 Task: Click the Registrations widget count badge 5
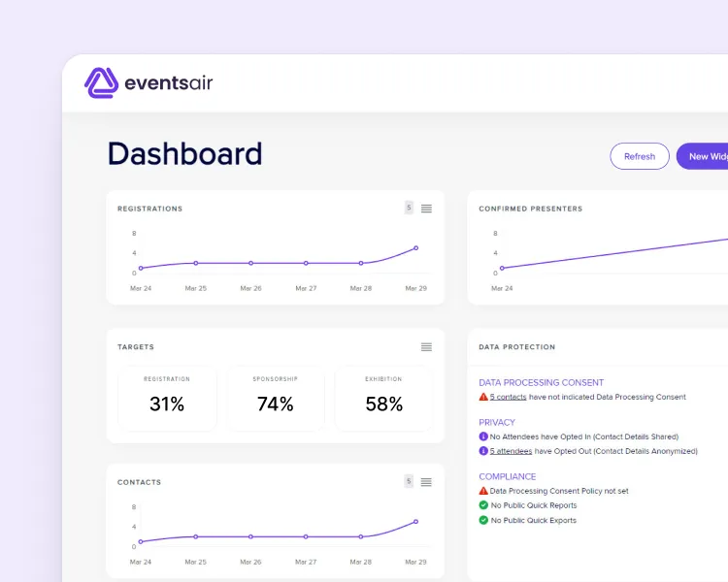coord(409,208)
